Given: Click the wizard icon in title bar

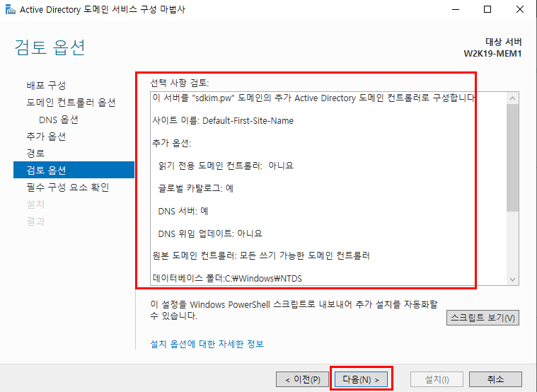Looking at the screenshot, I should [11, 9].
